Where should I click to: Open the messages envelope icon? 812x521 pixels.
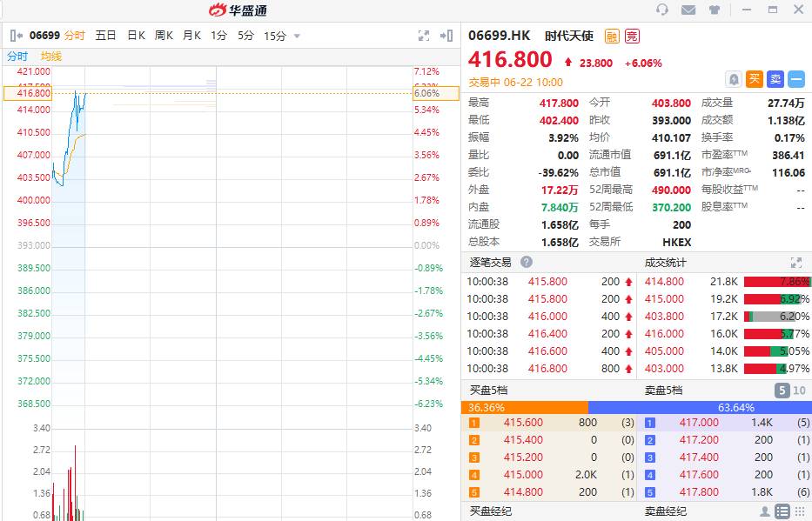(x=688, y=10)
